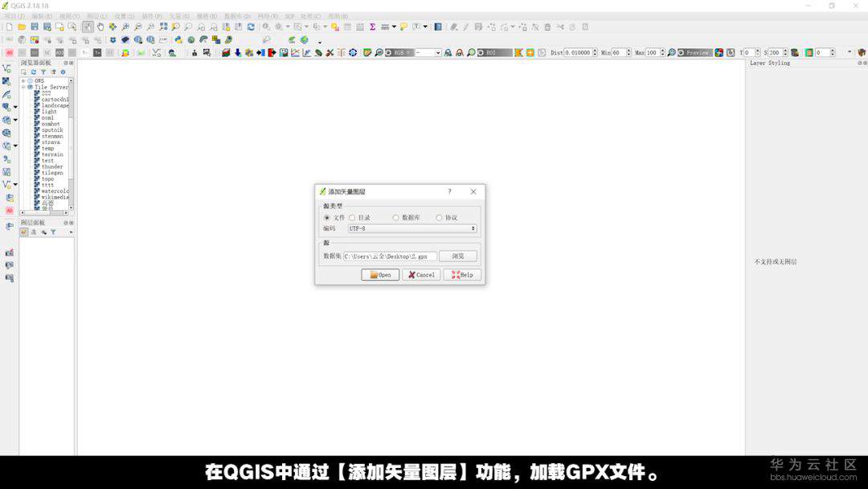Select the topo tile layer
This screenshot has width=868, height=489.
tap(47, 179)
